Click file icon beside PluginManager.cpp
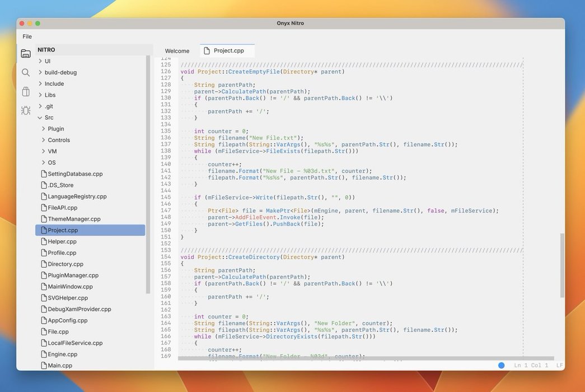 coord(44,275)
